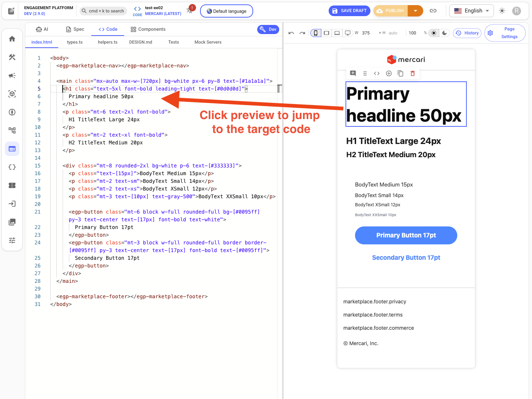Select the tablet viewport
The height and width of the screenshot is (399, 532).
[326, 33]
